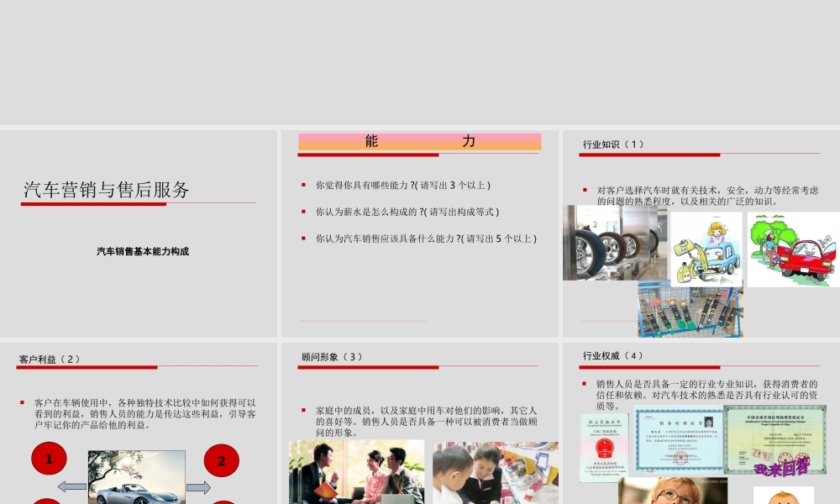Select bullet 你觉得你具有哪些能力
The image size is (840, 504).
pyautogui.click(x=403, y=186)
